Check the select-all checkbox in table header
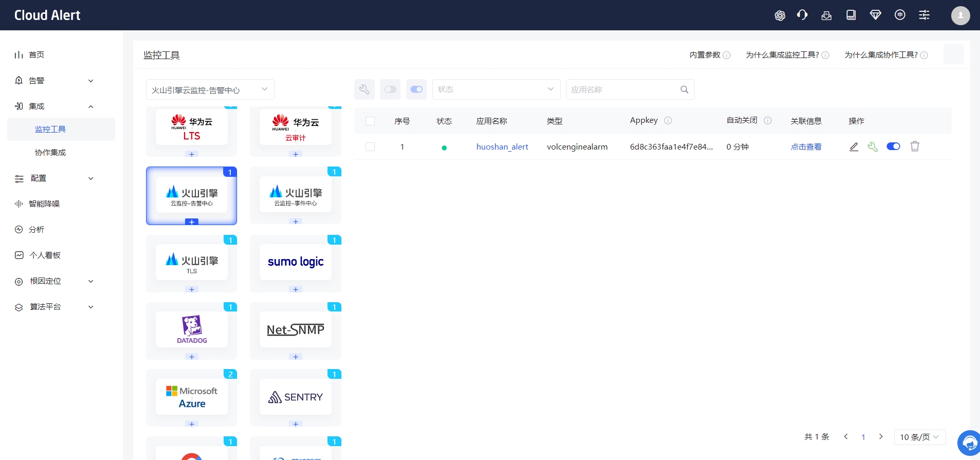The width and height of the screenshot is (980, 460). (370, 121)
